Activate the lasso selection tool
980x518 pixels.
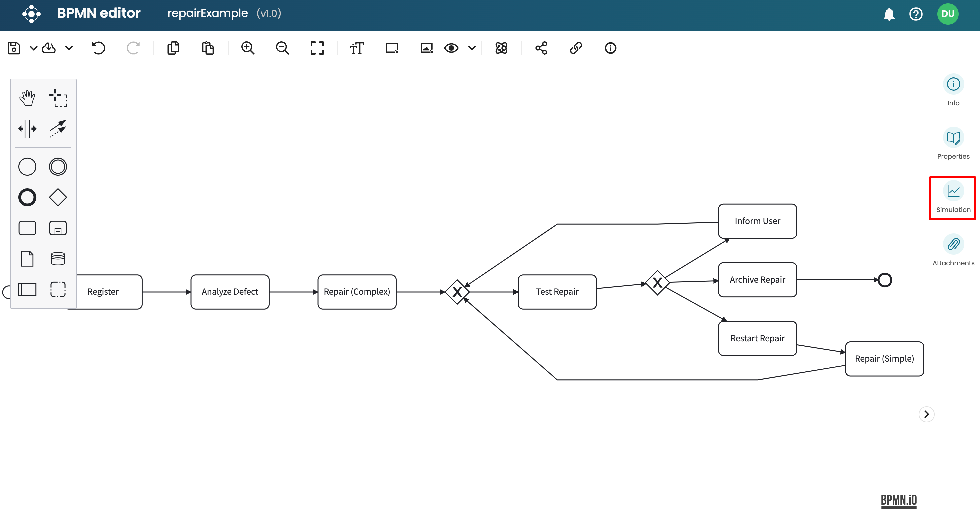point(58,98)
